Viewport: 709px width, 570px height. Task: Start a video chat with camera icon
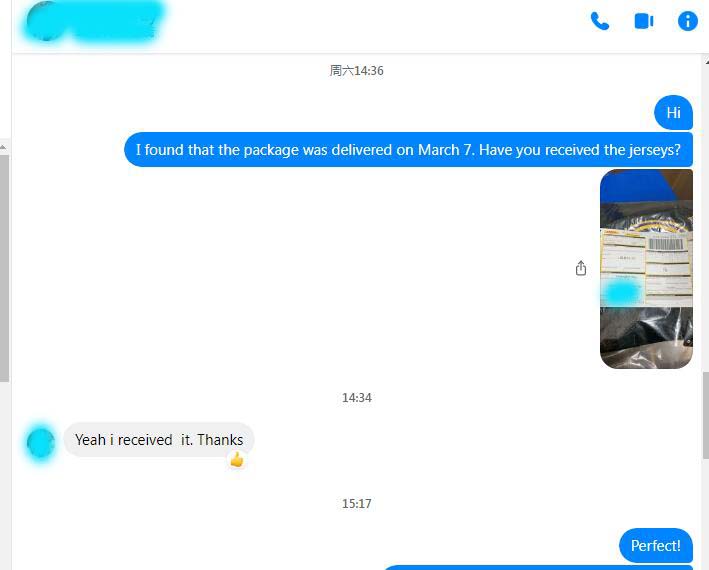click(644, 21)
